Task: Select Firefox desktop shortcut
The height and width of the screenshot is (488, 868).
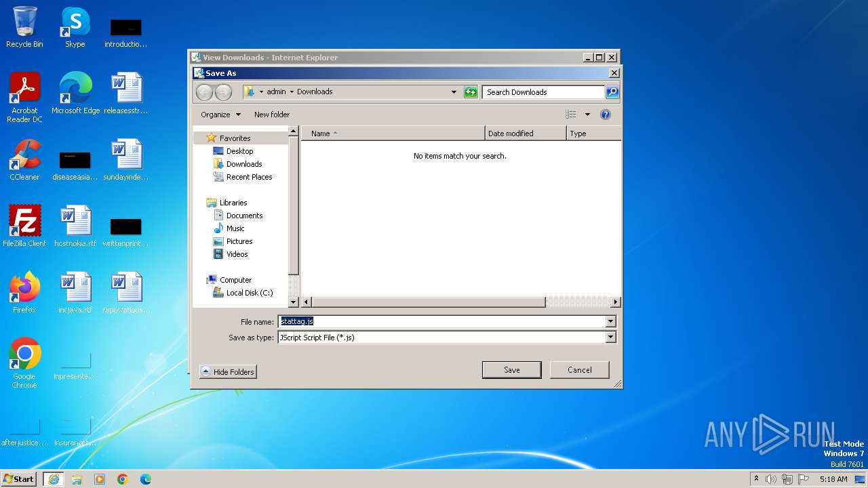Action: pos(24,293)
